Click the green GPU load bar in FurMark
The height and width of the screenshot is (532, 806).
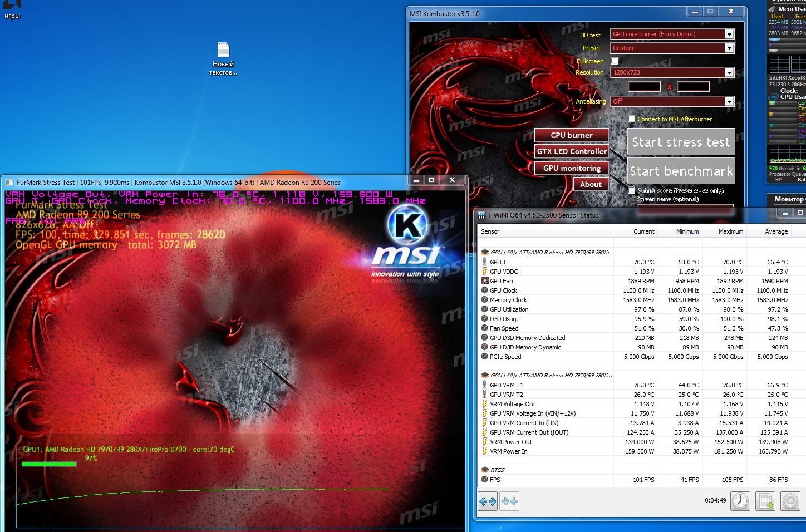[49, 464]
